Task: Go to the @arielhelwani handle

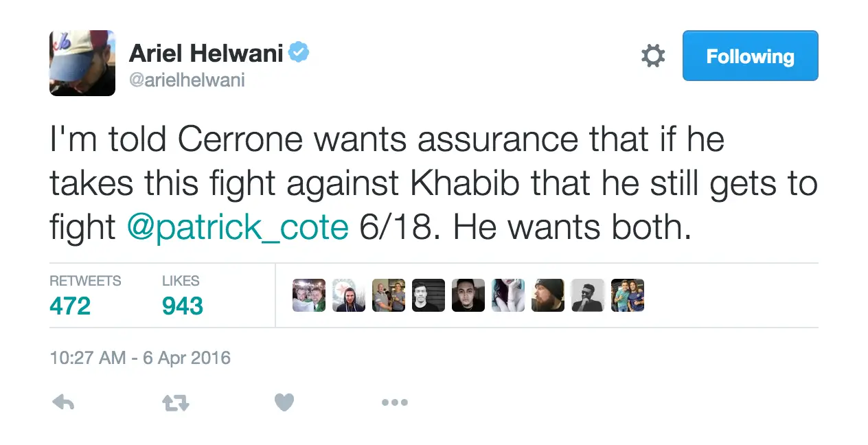Action: (187, 80)
